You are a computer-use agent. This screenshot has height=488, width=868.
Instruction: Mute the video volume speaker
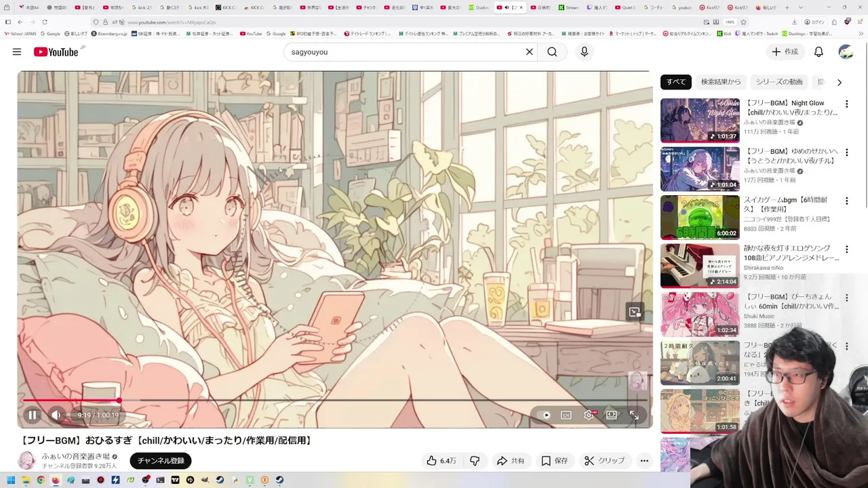click(56, 415)
